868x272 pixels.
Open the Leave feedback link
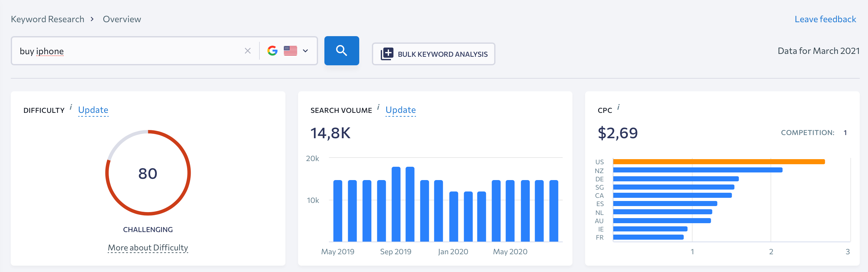tap(825, 19)
